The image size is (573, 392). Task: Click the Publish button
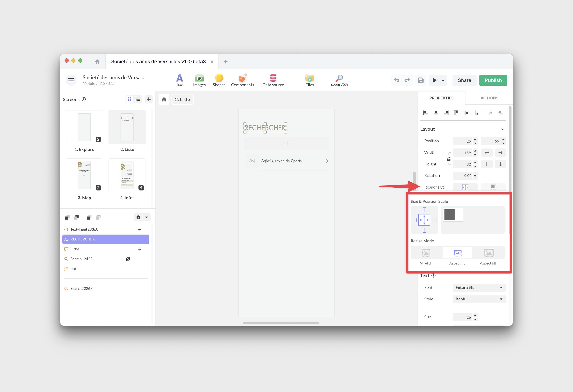(493, 80)
